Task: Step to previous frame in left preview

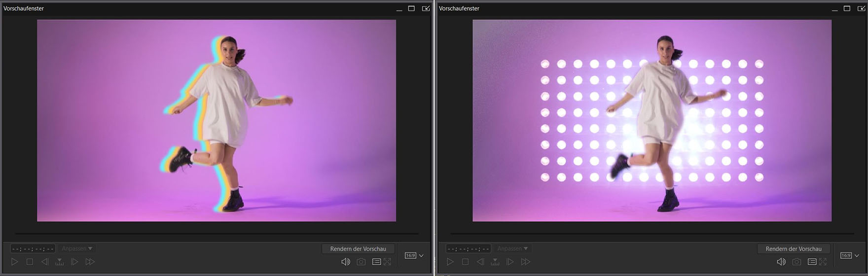Action: click(x=44, y=262)
